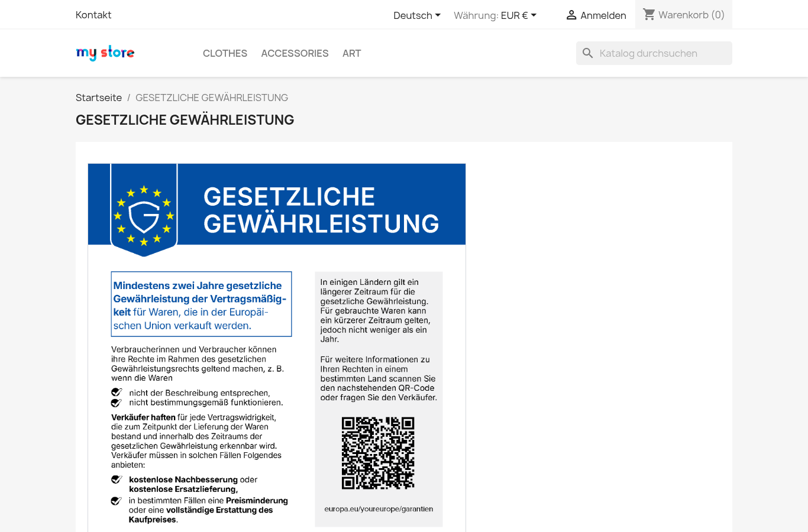Click the QR code image
The height and width of the screenshot is (532, 808).
pyautogui.click(x=378, y=453)
